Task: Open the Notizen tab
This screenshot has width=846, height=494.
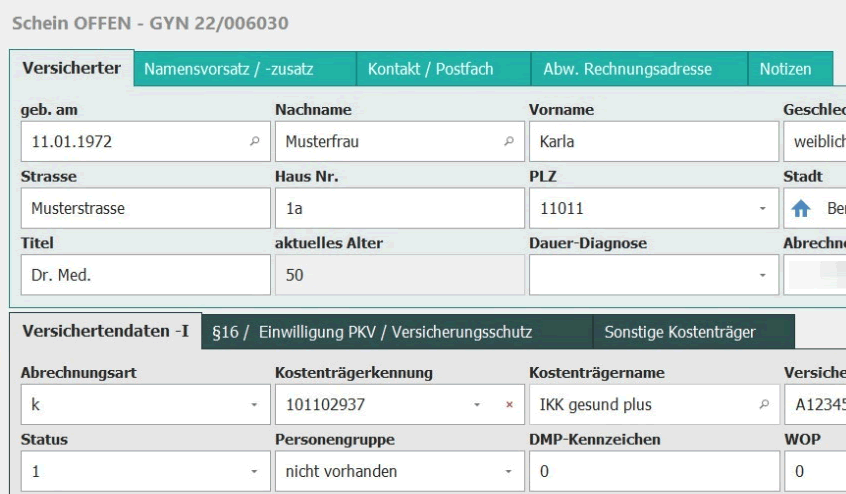Action: click(784, 70)
